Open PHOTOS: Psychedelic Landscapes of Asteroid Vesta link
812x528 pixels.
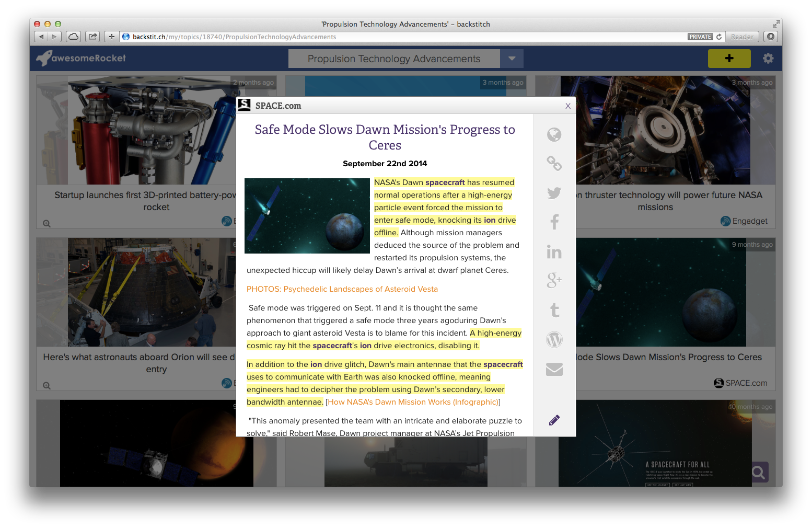[x=342, y=289]
